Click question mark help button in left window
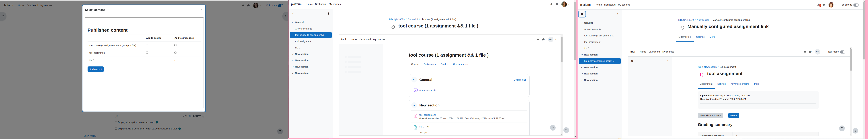The image size is (868, 139). 280,132
